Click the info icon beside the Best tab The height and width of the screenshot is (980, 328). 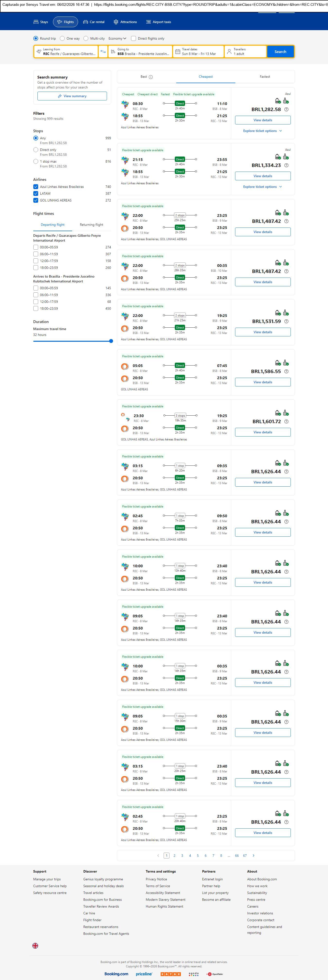(x=151, y=77)
